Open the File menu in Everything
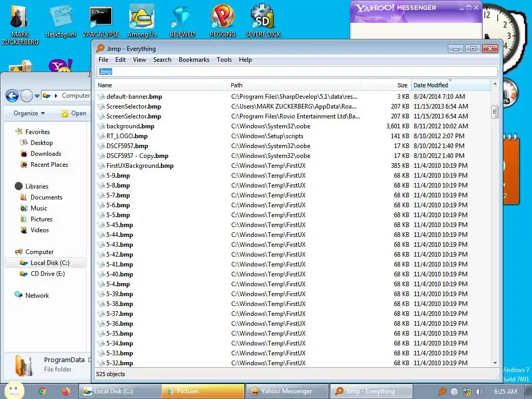This screenshot has height=399, width=532. click(103, 60)
